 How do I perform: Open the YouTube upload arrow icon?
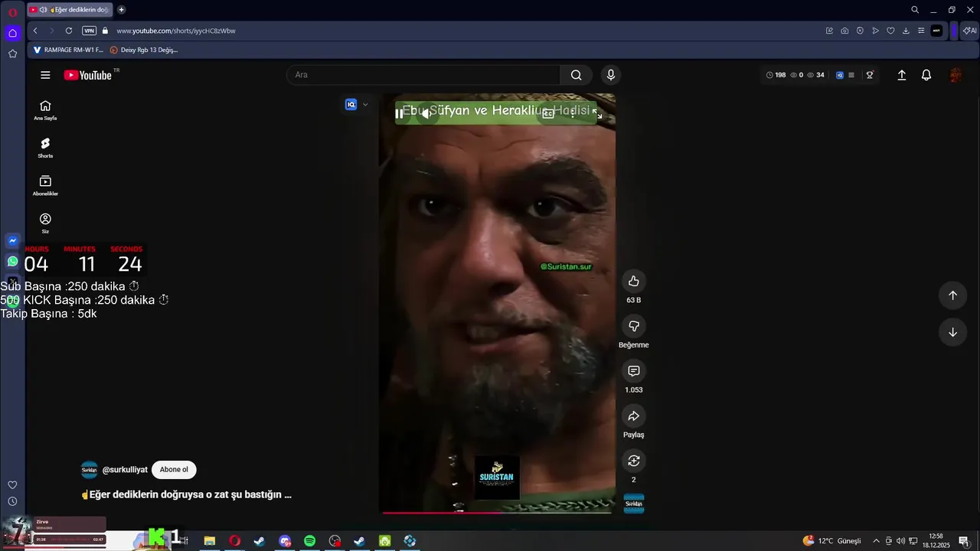coord(902,75)
